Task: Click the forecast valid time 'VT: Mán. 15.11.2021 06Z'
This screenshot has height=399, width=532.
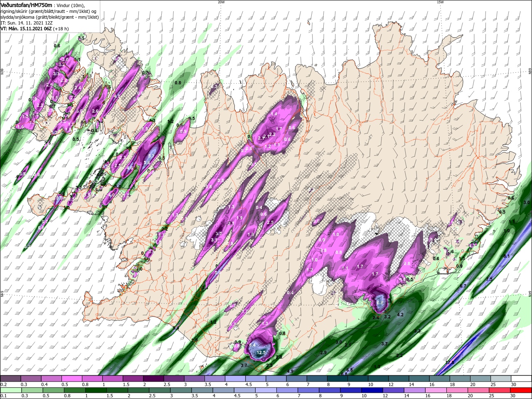Action: pyautogui.click(x=26, y=29)
